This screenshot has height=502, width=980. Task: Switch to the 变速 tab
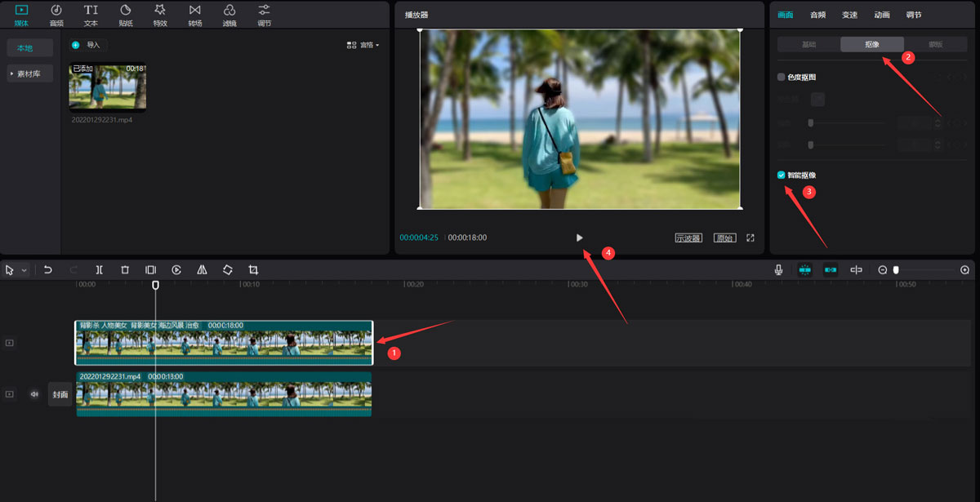pyautogui.click(x=849, y=15)
